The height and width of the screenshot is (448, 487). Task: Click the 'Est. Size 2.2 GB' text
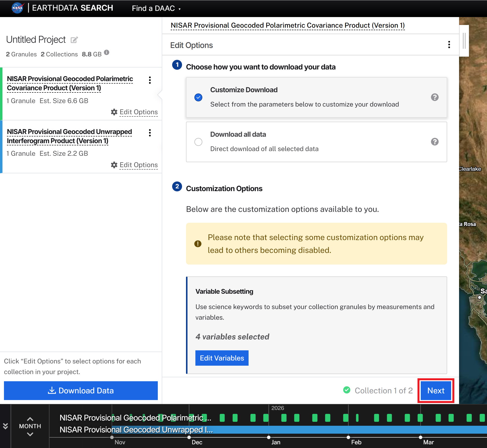pyautogui.click(x=64, y=153)
